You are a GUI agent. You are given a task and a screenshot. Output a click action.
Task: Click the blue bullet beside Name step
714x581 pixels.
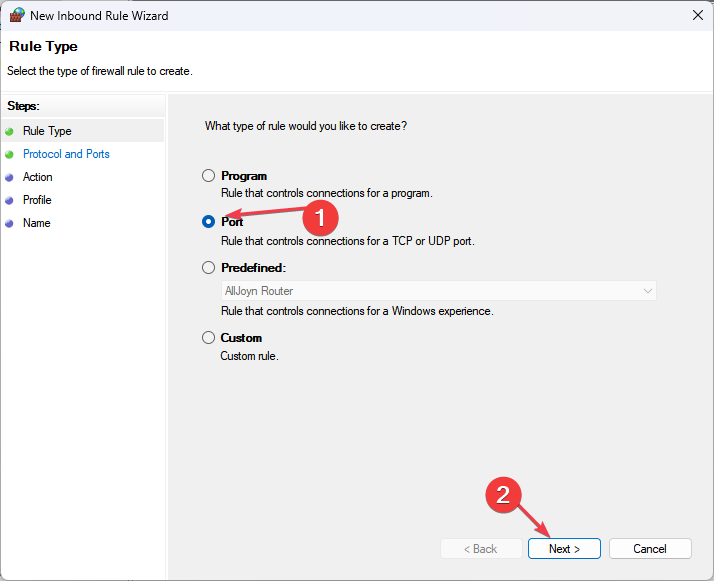pyautogui.click(x=10, y=223)
